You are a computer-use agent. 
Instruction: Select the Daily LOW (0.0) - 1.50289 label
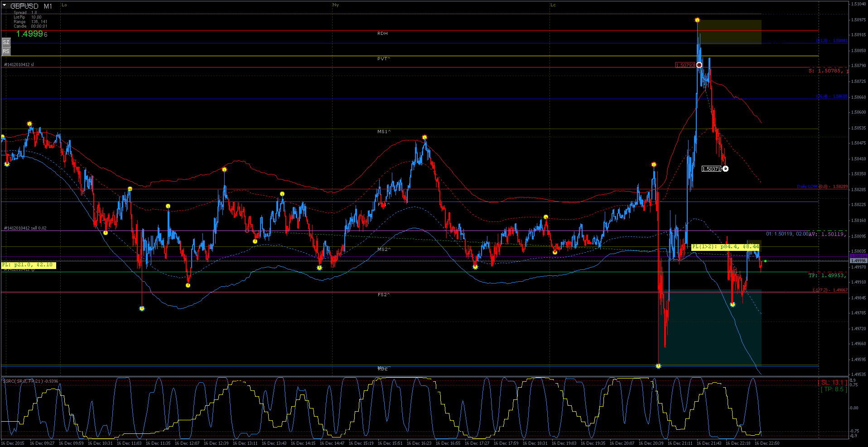pyautogui.click(x=822, y=187)
